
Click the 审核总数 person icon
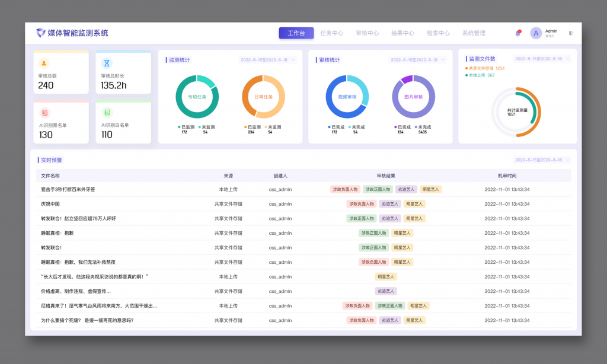[44, 63]
